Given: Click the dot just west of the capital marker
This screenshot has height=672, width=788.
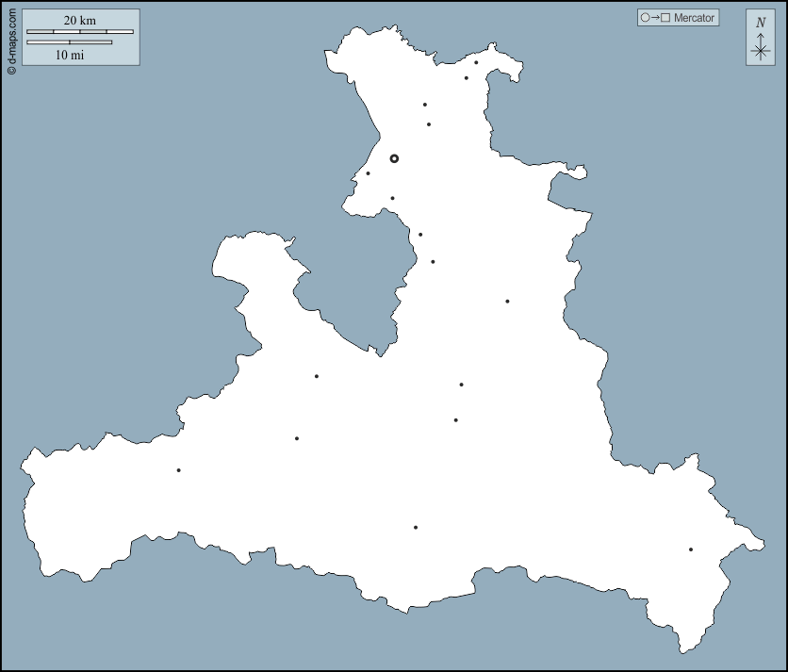Looking at the screenshot, I should [368, 173].
